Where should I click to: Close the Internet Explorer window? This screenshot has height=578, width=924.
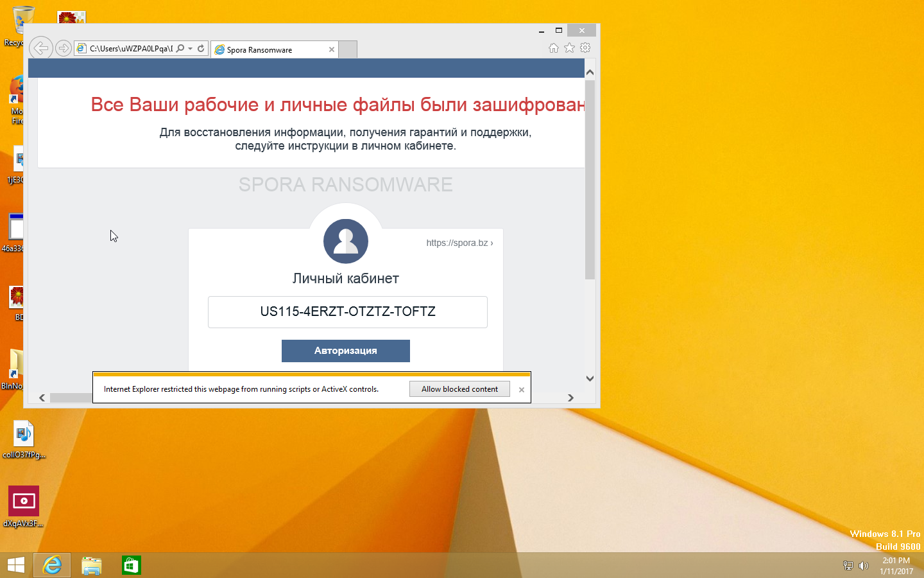(582, 30)
